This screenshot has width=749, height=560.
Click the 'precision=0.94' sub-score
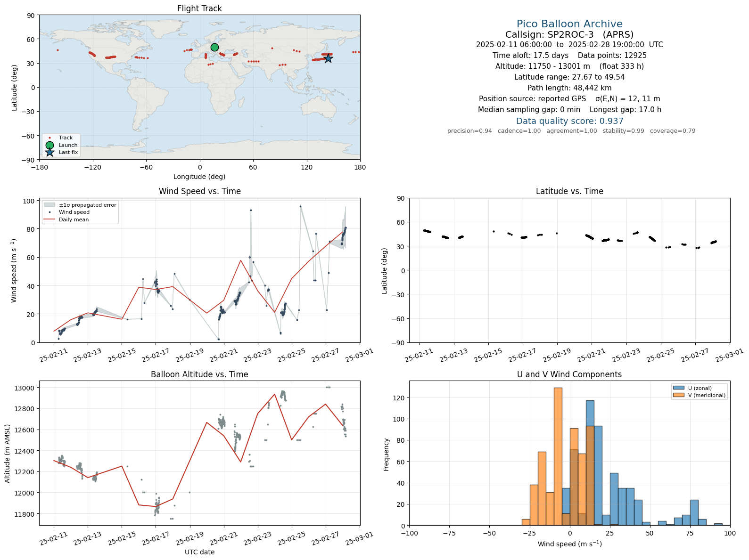[x=469, y=131]
